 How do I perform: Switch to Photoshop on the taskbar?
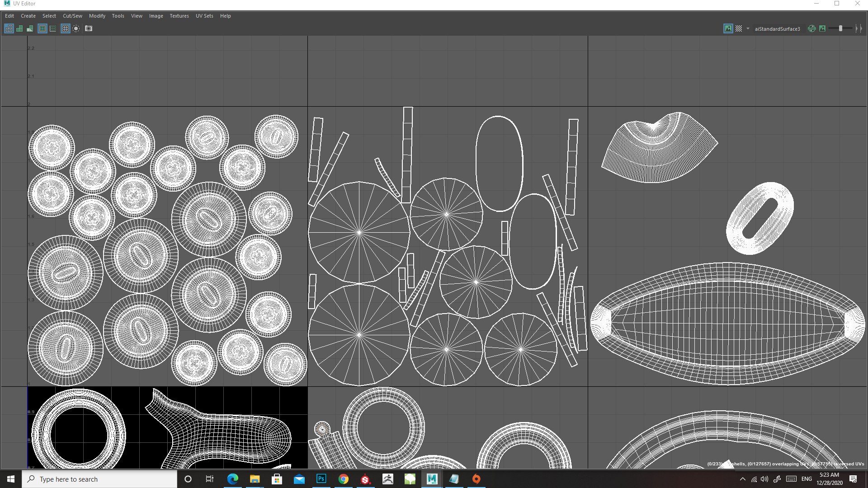pyautogui.click(x=321, y=479)
